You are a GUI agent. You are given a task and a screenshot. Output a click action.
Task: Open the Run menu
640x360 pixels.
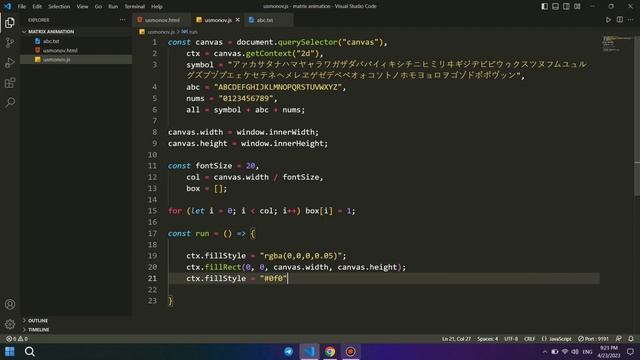tap(113, 7)
